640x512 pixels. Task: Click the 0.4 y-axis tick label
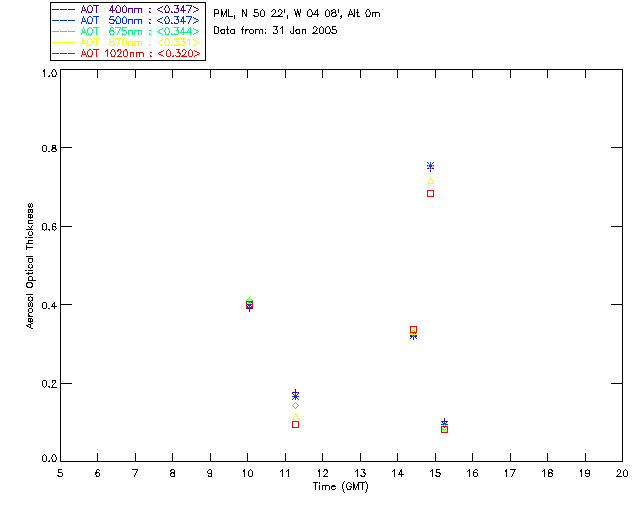pos(49,305)
